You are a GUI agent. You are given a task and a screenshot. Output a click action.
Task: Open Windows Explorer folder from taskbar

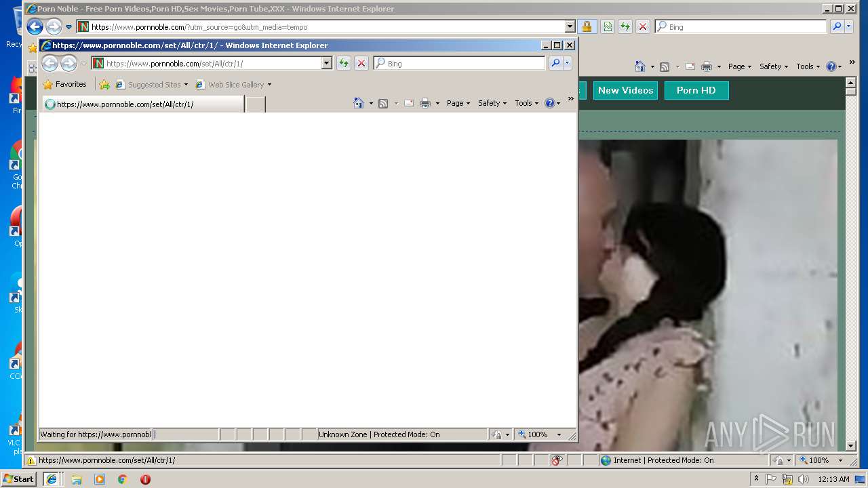77,479
